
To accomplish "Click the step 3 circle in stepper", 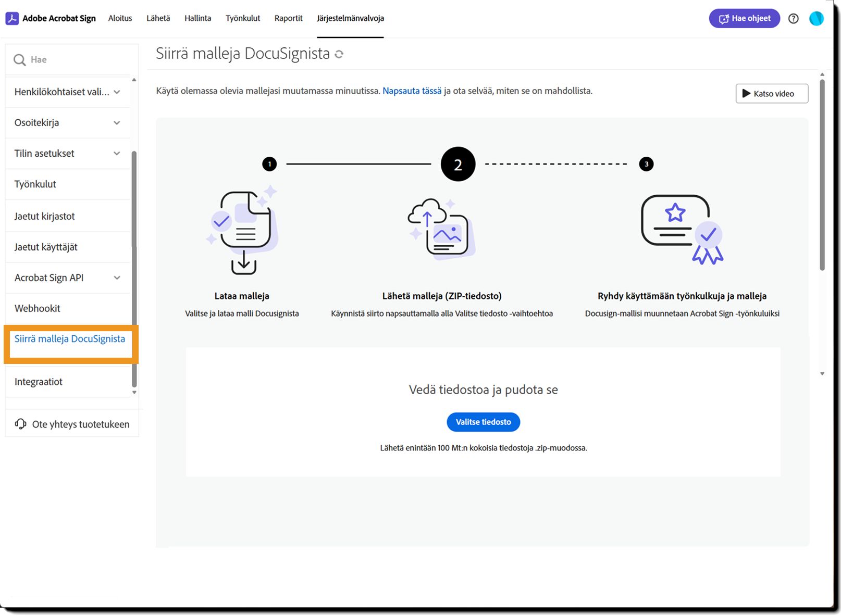I will coord(646,164).
